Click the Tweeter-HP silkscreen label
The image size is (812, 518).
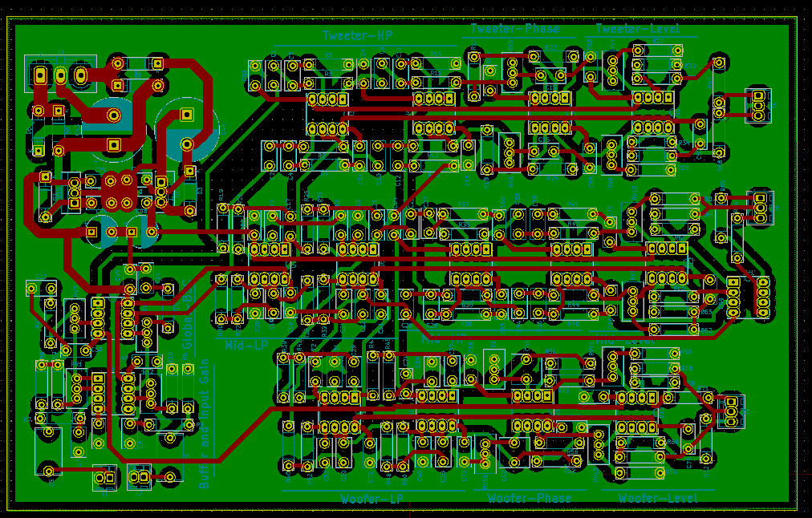tap(357, 36)
